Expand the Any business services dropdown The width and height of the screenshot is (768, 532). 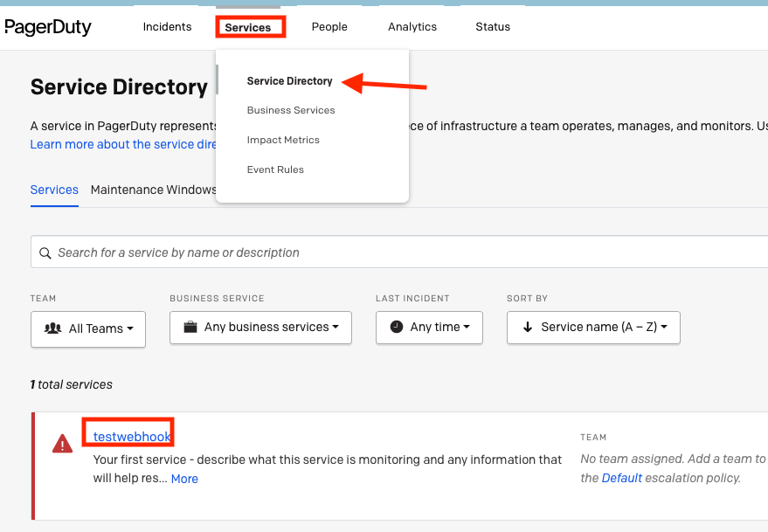[260, 328]
